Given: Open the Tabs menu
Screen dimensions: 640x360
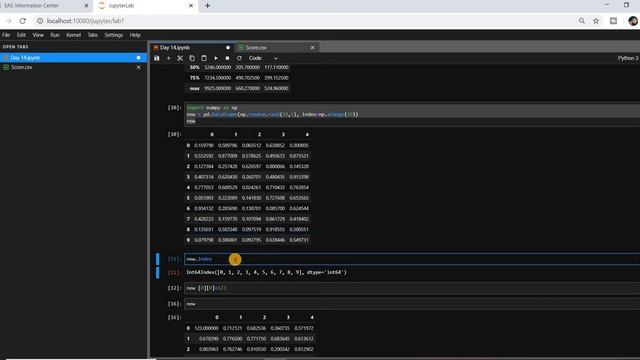Looking at the screenshot, I should point(93,35).
